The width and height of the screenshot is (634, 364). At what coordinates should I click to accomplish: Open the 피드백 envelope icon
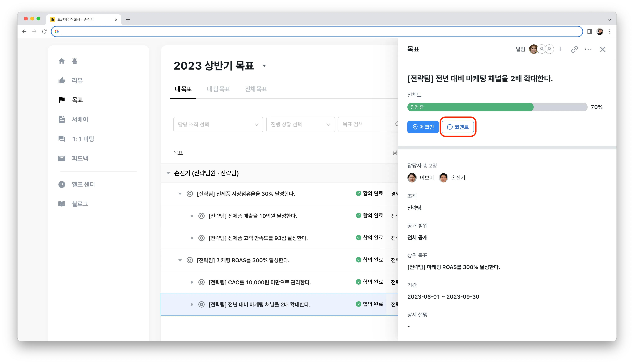point(61,158)
